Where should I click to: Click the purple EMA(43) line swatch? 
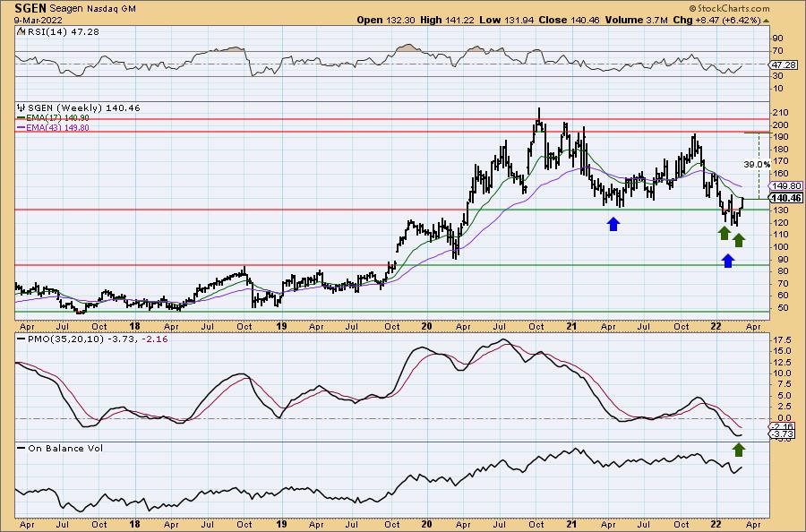(21, 128)
